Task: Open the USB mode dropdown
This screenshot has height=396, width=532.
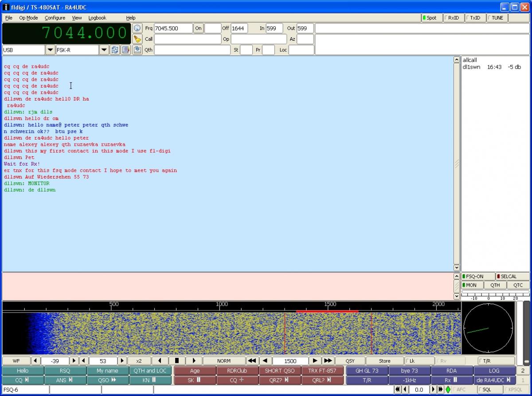Action: (50, 50)
